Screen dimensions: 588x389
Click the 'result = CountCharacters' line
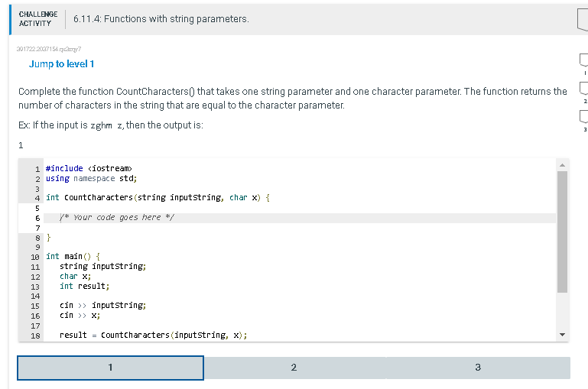pyautogui.click(x=154, y=335)
